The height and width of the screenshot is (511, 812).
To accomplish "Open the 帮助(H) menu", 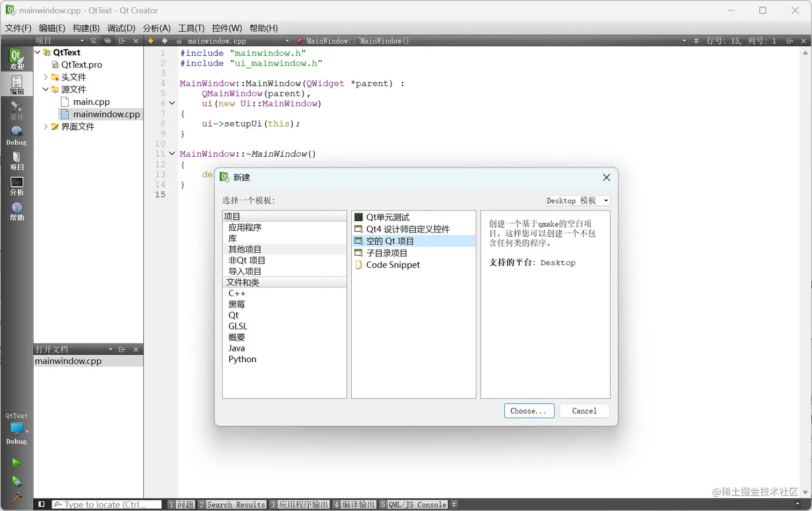I will pos(264,28).
